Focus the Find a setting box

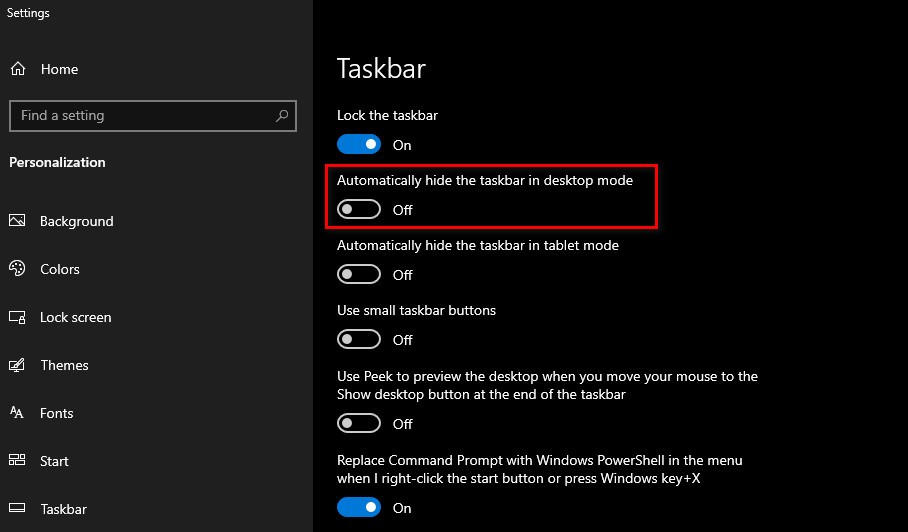(153, 116)
